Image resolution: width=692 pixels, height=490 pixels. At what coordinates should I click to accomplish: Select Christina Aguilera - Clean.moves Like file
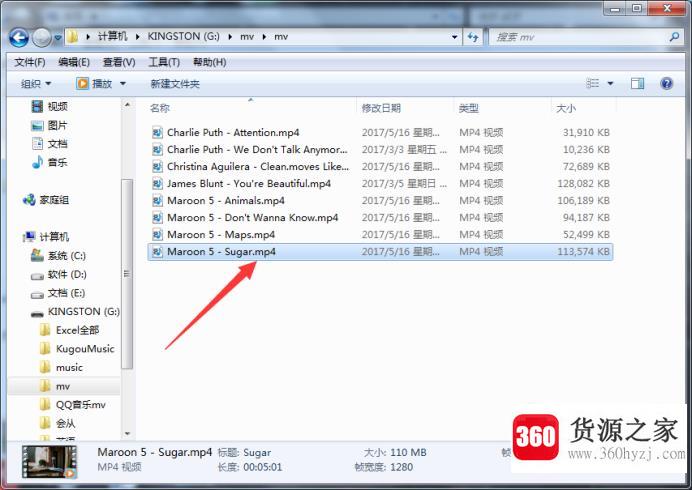click(x=380, y=166)
